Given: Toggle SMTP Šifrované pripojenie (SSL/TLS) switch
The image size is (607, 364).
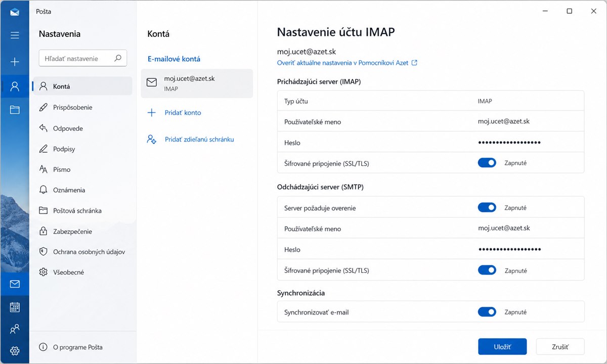Looking at the screenshot, I should pyautogui.click(x=487, y=270).
